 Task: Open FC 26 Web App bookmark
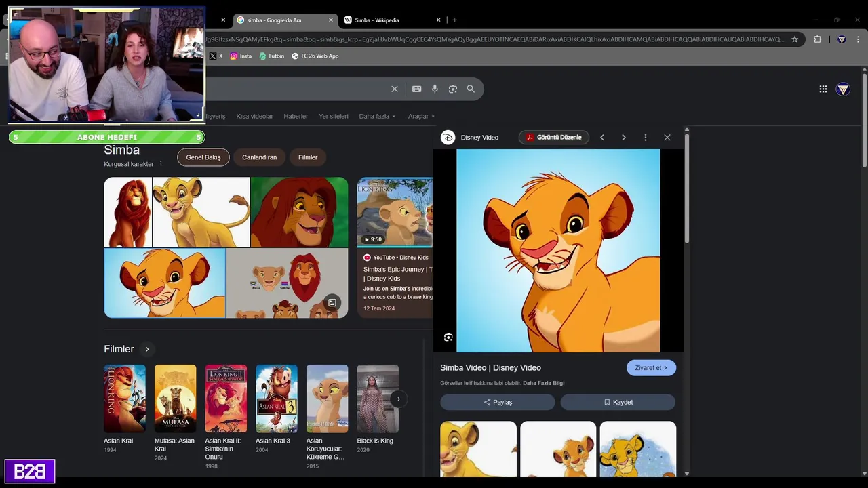click(315, 56)
